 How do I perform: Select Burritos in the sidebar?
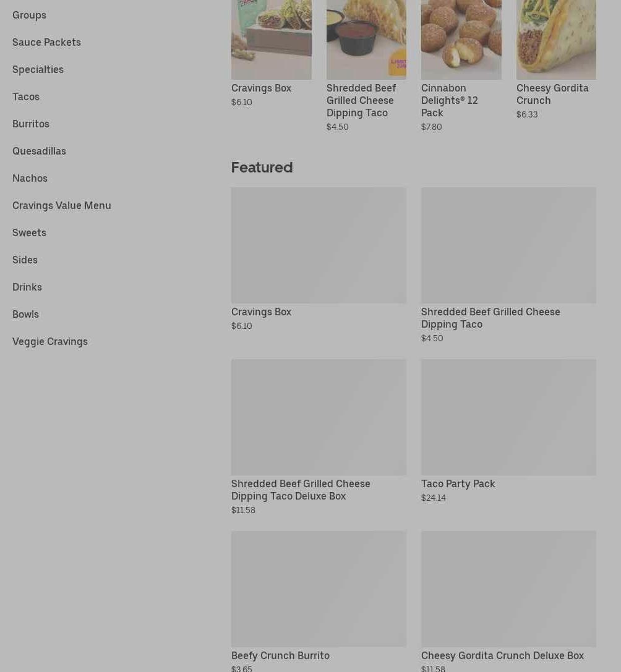31,124
